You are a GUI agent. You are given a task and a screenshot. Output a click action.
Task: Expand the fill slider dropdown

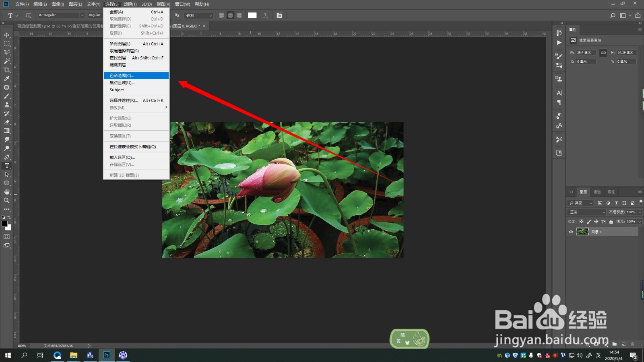[640, 222]
